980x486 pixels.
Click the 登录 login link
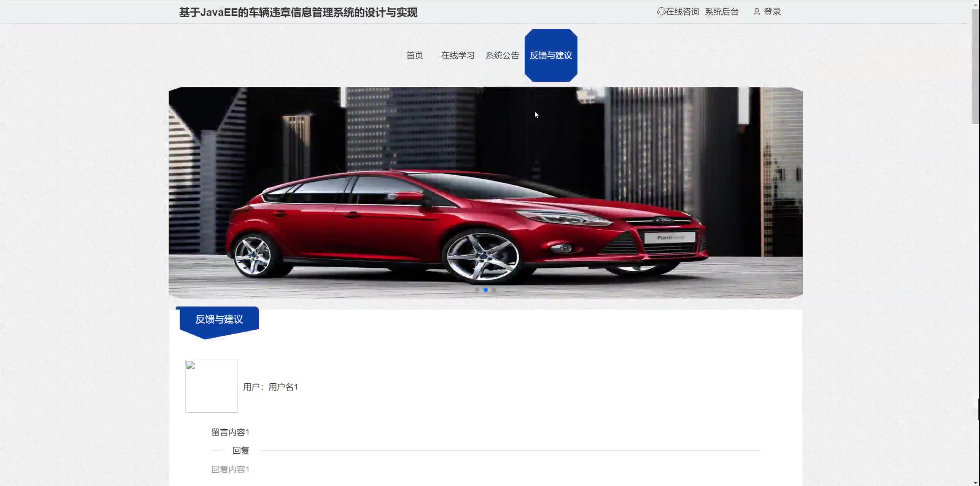(772, 12)
